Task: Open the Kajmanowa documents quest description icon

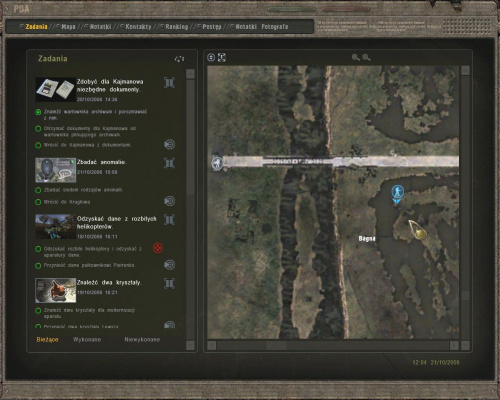Action: pos(169,82)
